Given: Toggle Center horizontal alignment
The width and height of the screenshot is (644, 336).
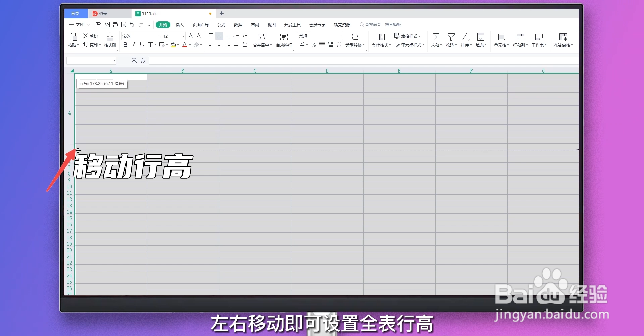Looking at the screenshot, I should tap(219, 45).
